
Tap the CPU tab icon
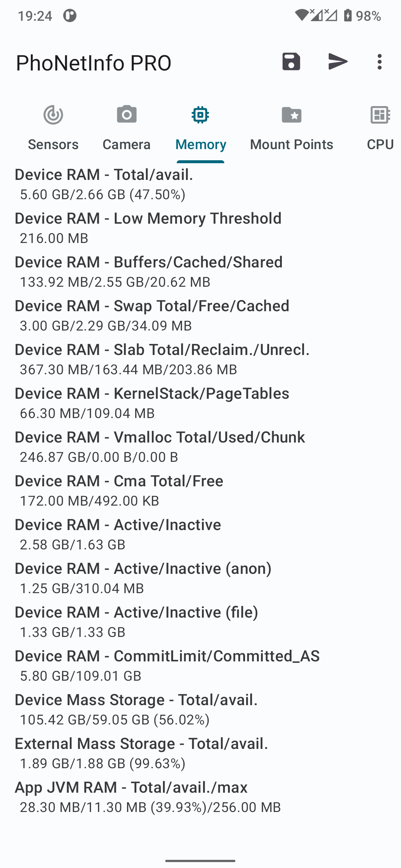(x=380, y=115)
